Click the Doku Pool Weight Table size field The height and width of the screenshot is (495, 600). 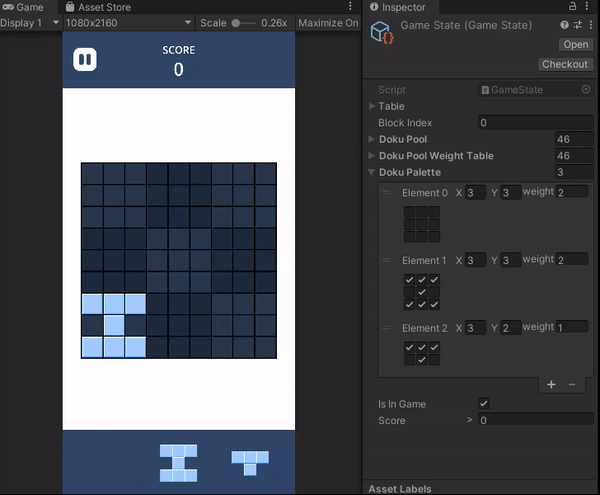tap(574, 155)
